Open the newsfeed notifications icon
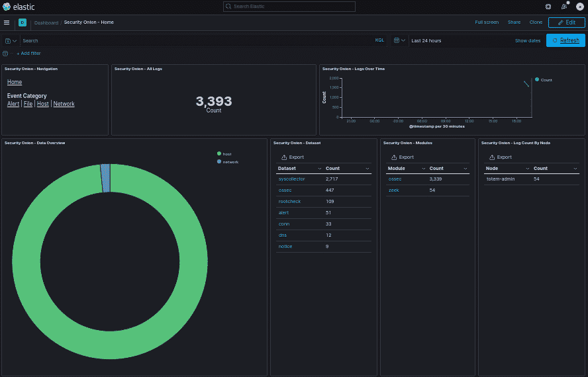 click(564, 7)
